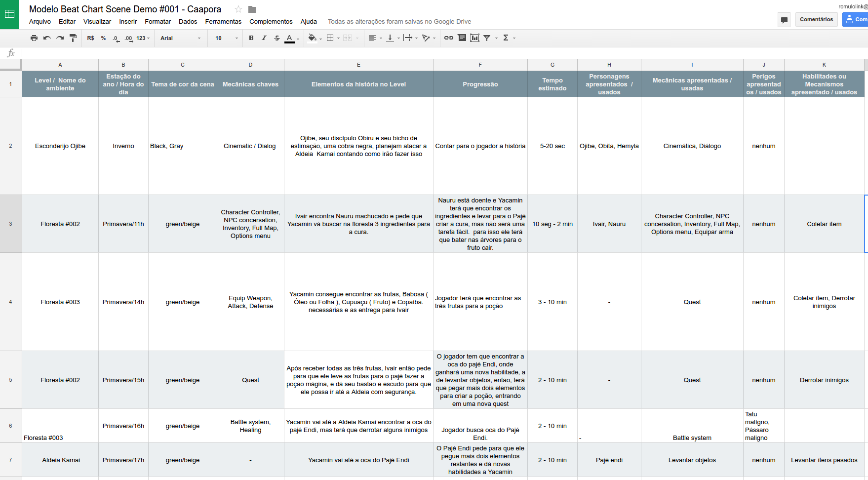This screenshot has height=480, width=868.
Task: Redo the last action
Action: [60, 38]
